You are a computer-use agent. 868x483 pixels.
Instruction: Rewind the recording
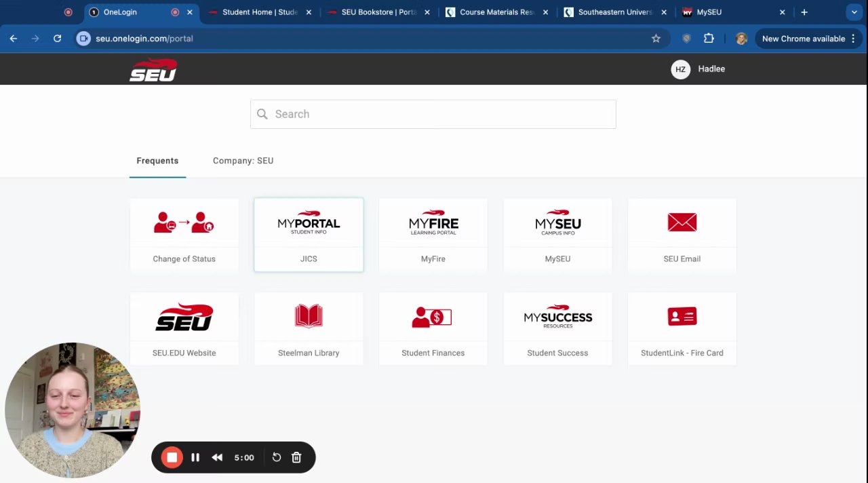[217, 457]
